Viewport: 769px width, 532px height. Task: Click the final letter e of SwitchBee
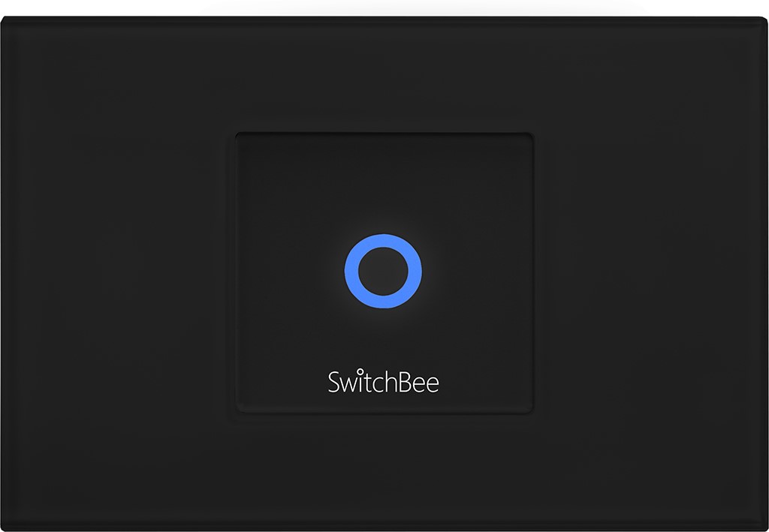432,386
